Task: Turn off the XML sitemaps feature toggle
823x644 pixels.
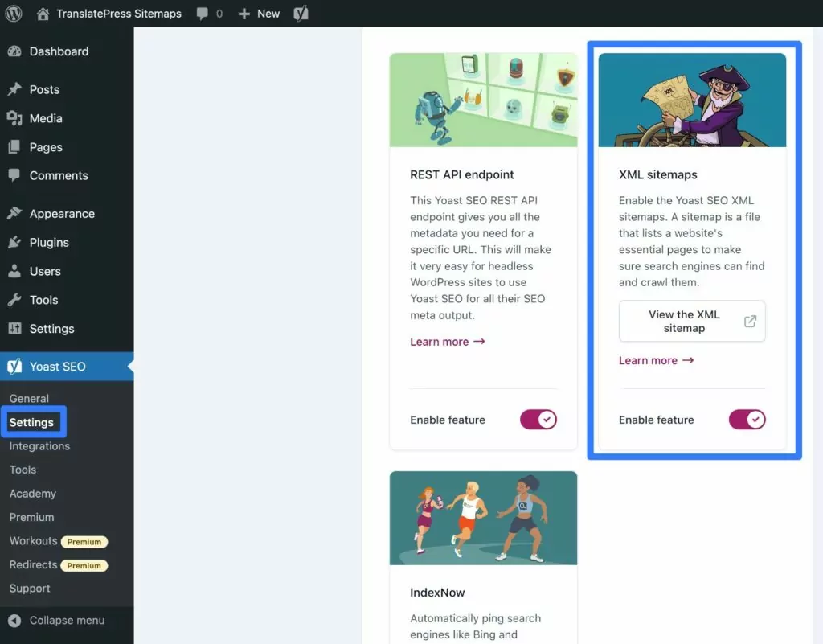Action: 747,420
